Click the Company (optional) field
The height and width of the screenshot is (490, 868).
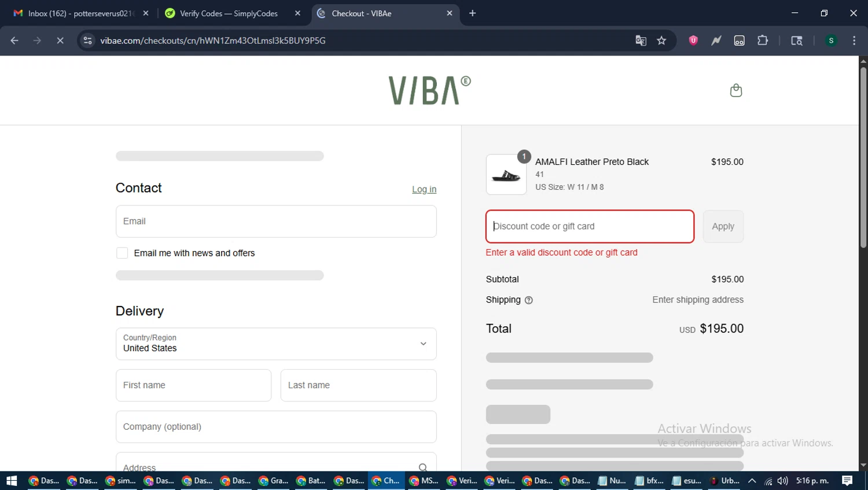tap(276, 427)
